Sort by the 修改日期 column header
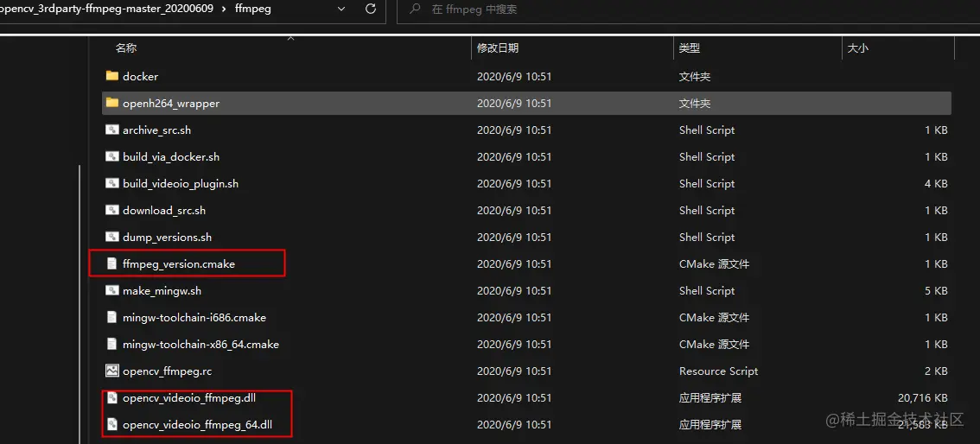Screen dimensions: 980x444 click(x=498, y=48)
